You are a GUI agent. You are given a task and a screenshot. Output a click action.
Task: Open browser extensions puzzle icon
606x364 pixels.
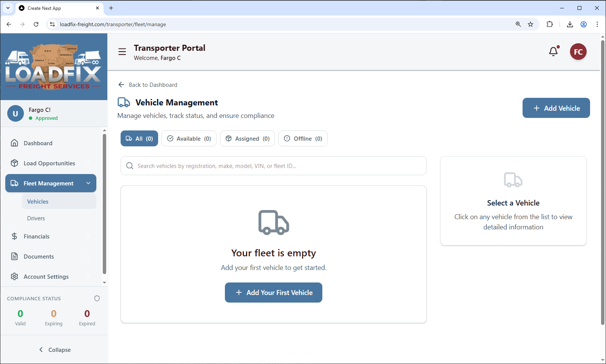pyautogui.click(x=549, y=24)
